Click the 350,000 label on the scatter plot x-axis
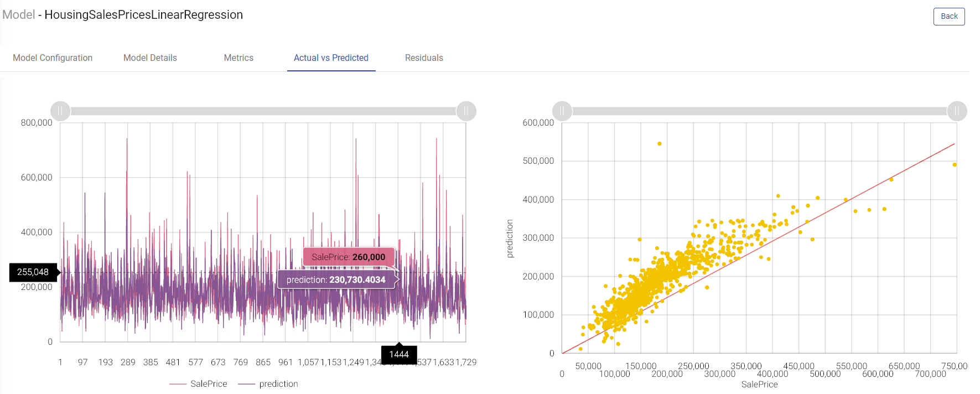Image resolution: width=980 pixels, height=394 pixels. click(746, 366)
